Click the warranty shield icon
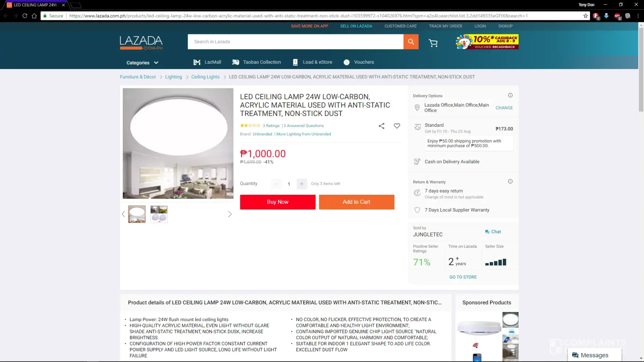 click(417, 210)
